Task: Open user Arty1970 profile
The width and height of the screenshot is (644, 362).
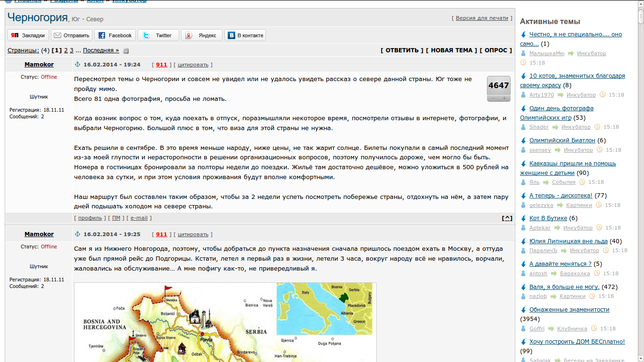Action: pos(542,95)
